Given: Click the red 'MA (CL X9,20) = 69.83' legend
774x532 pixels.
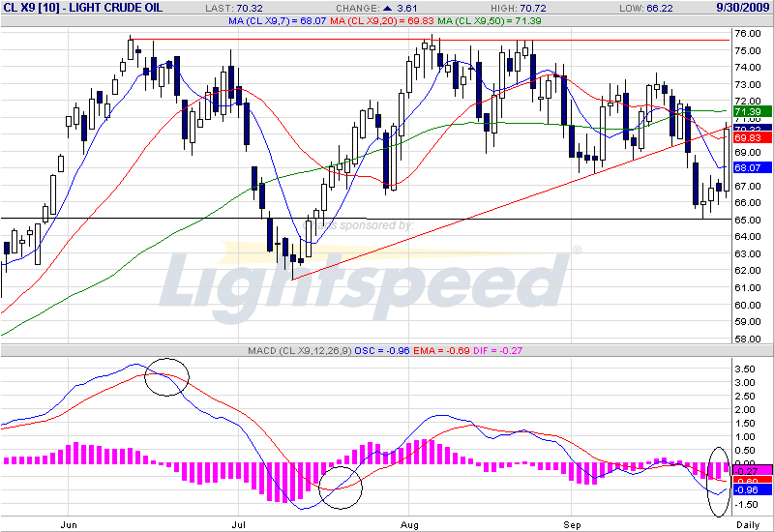Looking at the screenshot, I should (x=382, y=21).
